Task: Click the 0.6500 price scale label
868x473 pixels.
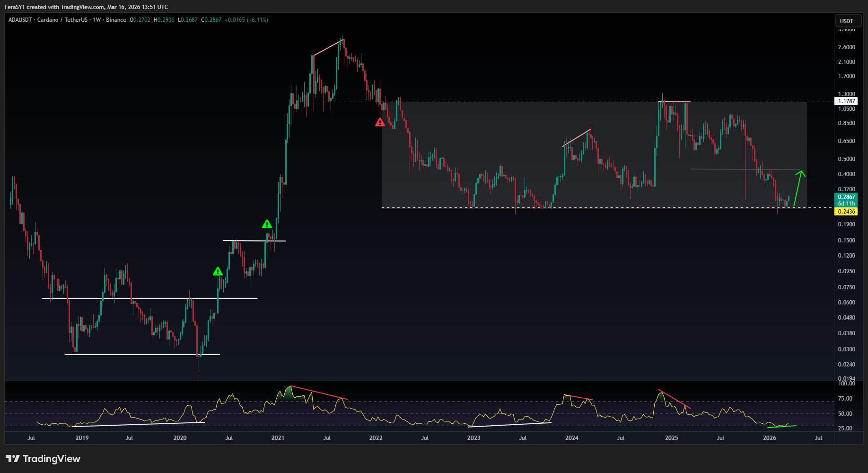Action: tap(847, 141)
